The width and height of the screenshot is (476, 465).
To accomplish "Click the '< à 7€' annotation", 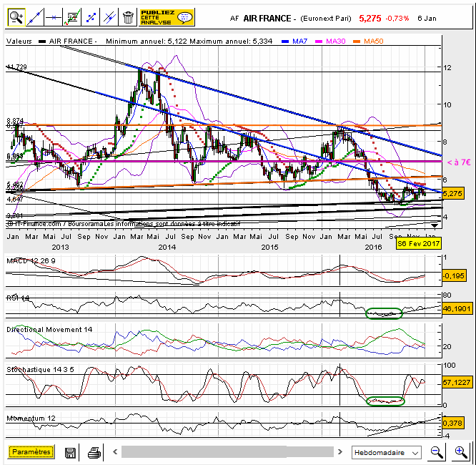I will click(459, 162).
